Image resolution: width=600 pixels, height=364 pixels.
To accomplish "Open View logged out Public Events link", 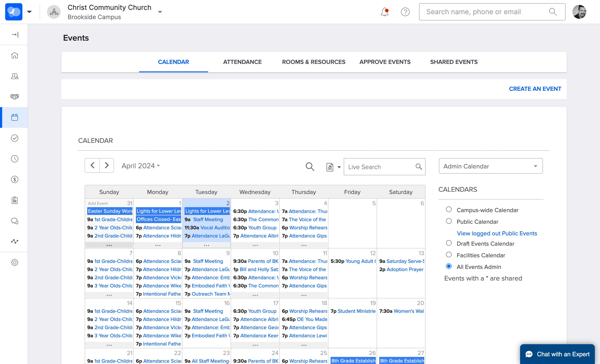I will click(x=497, y=233).
